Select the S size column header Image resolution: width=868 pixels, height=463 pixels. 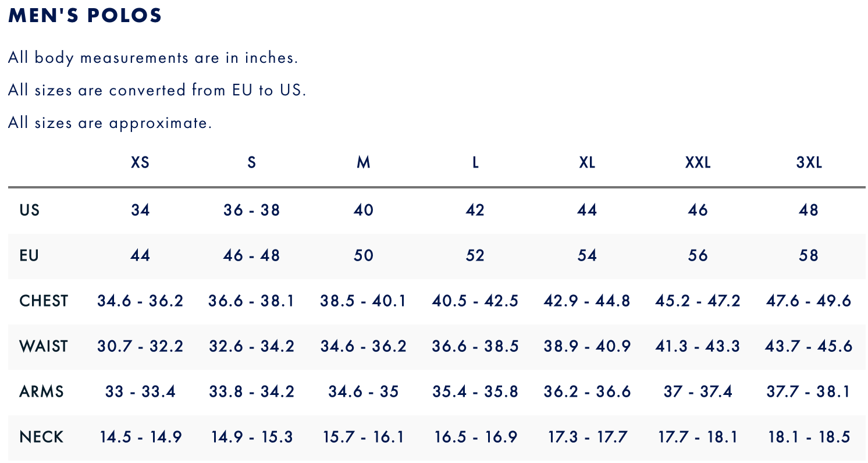(251, 163)
